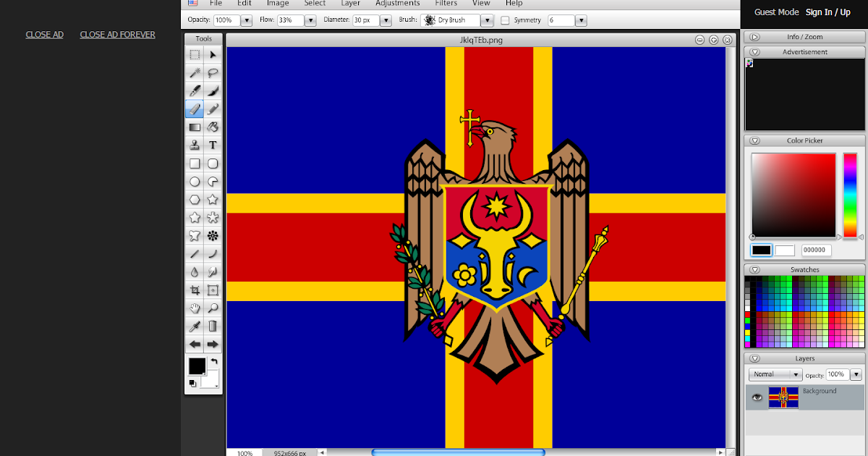
Task: Hide the Background layer with eye icon
Action: 757,397
